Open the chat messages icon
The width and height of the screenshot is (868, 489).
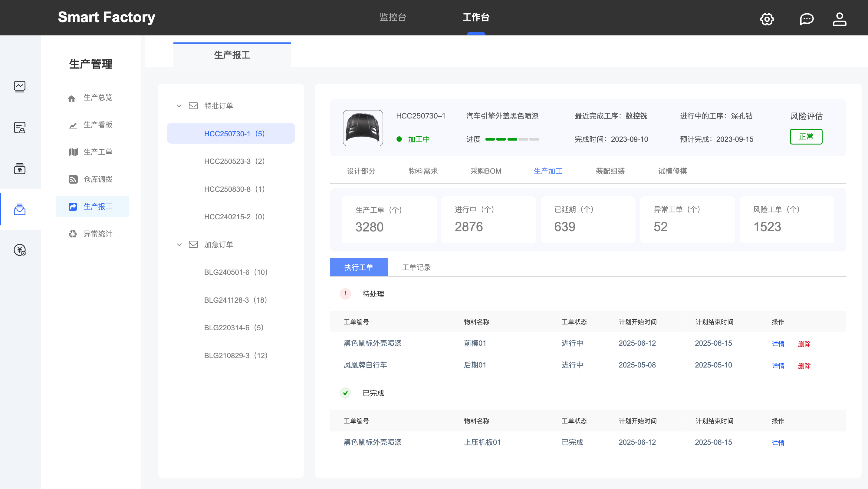(807, 19)
